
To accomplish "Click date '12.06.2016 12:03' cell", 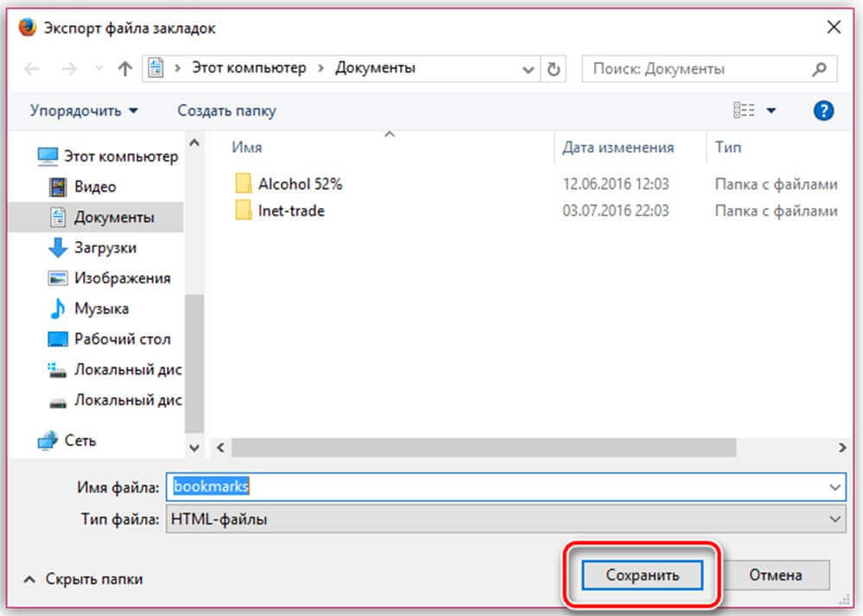I will coord(615,184).
